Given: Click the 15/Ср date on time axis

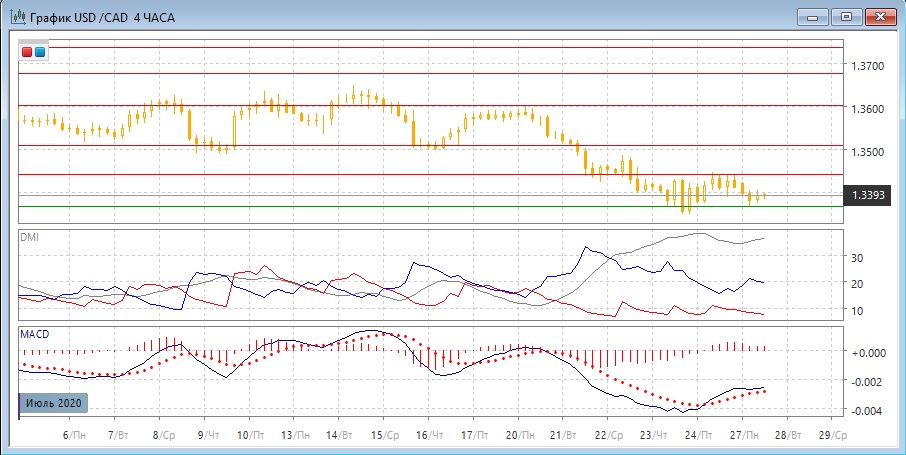Looking at the screenshot, I should pyautogui.click(x=386, y=434).
